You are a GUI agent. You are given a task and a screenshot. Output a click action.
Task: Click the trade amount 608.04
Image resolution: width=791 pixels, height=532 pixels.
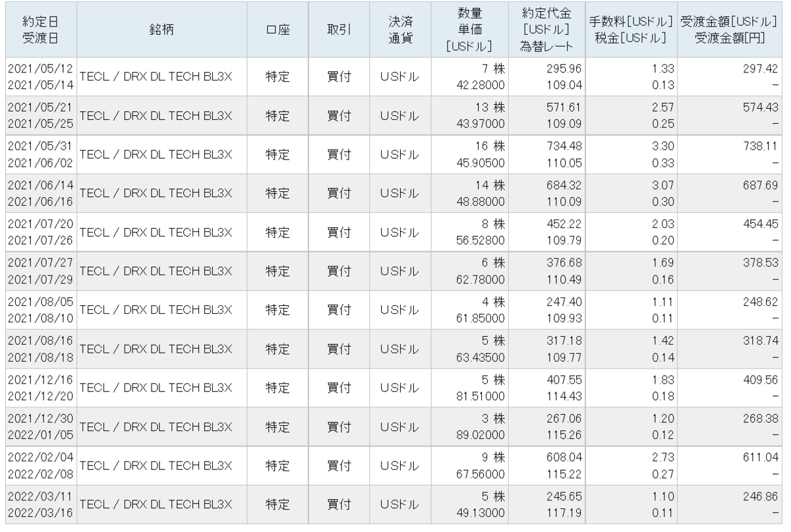[x=566, y=458]
